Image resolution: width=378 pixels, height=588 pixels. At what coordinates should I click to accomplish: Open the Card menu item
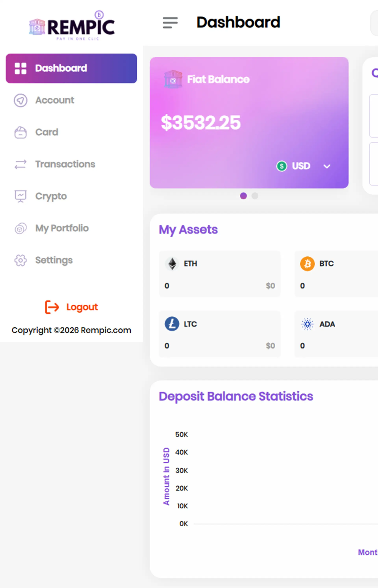[71, 132]
